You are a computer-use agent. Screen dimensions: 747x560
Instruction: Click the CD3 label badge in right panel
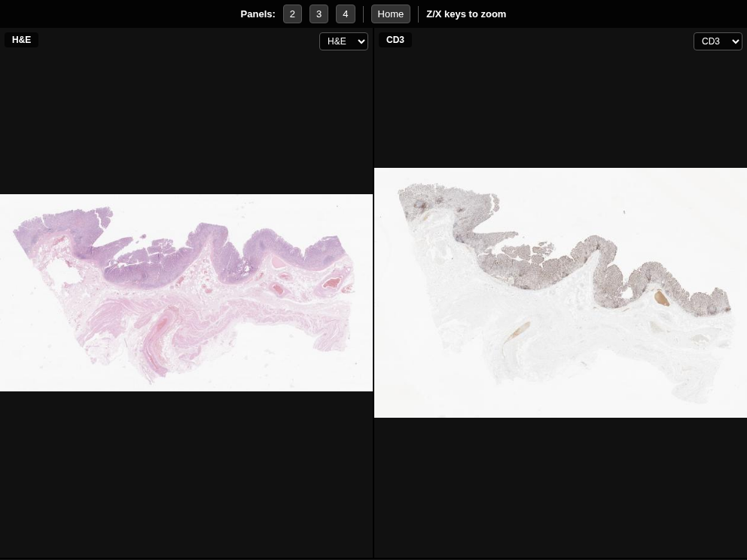click(395, 40)
